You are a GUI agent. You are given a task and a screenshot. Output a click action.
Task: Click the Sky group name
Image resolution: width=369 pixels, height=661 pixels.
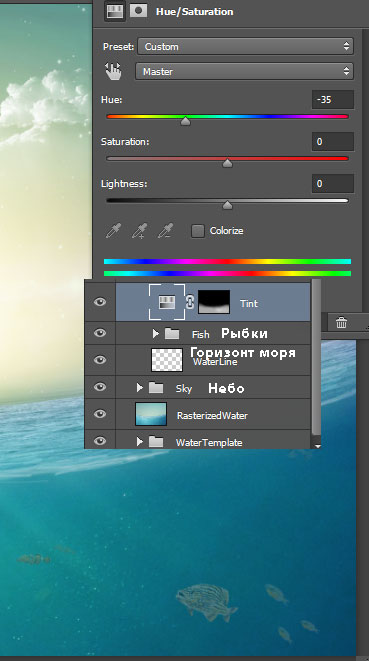(x=184, y=389)
